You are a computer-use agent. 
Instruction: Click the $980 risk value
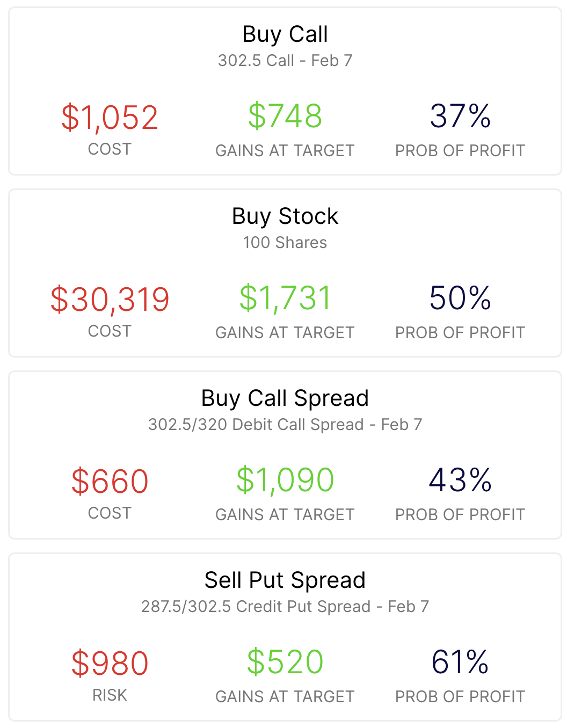click(x=110, y=664)
